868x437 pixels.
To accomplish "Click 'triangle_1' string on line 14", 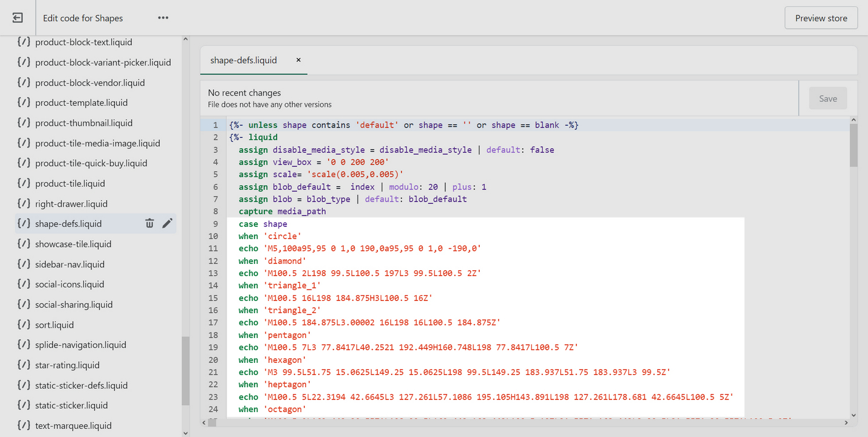I will 292,285.
